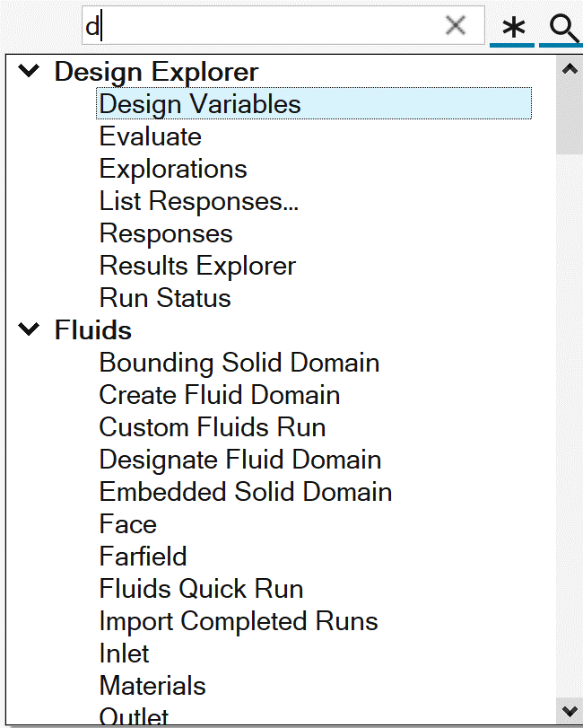
Task: Pick Designate Fluid Domain
Action: click(x=240, y=460)
